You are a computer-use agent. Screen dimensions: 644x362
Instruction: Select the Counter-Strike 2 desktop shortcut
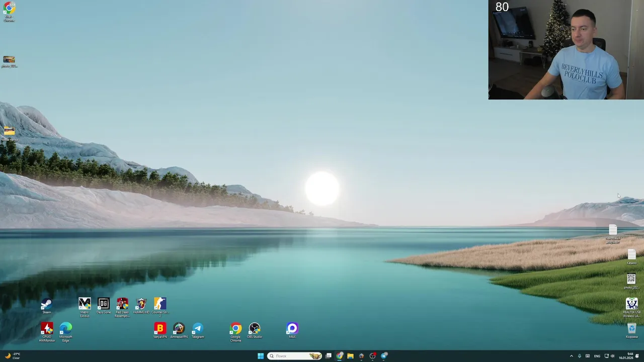pos(160,307)
